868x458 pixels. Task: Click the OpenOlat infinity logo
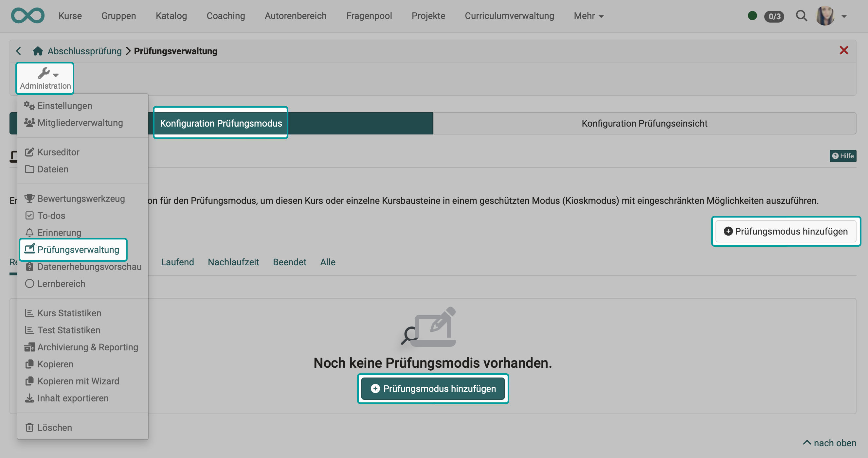[27, 15]
